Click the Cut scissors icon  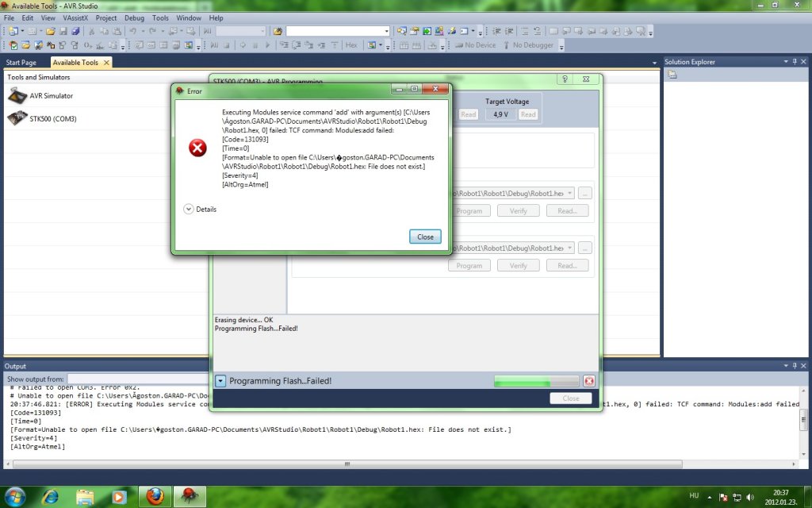pos(92,31)
